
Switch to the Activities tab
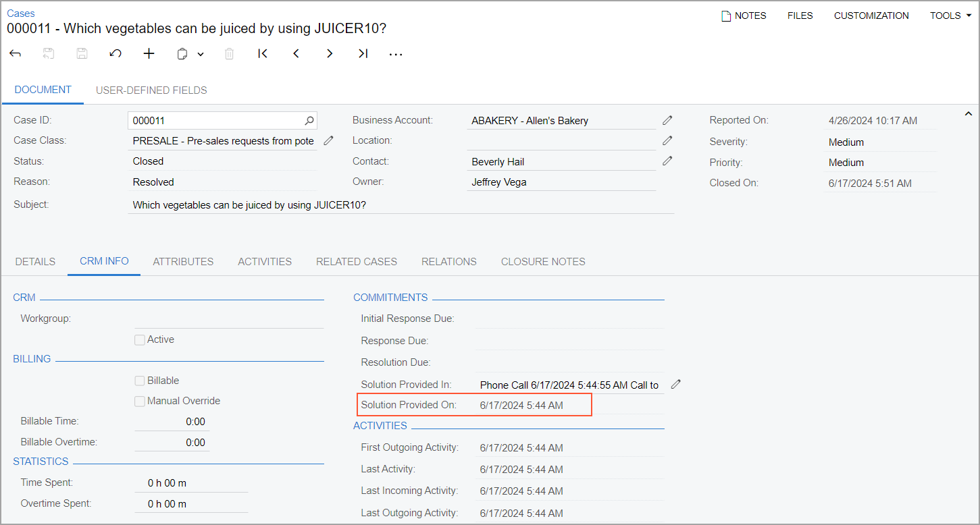(265, 262)
